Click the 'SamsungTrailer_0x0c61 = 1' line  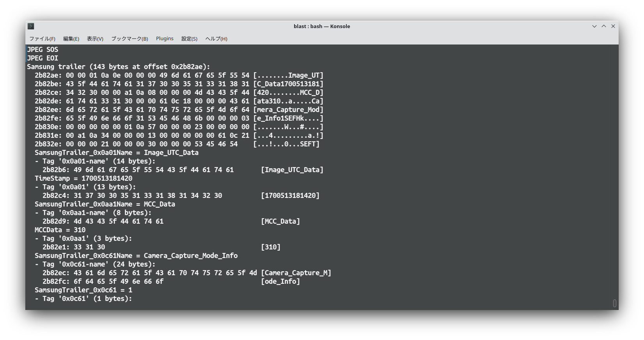tap(83, 290)
